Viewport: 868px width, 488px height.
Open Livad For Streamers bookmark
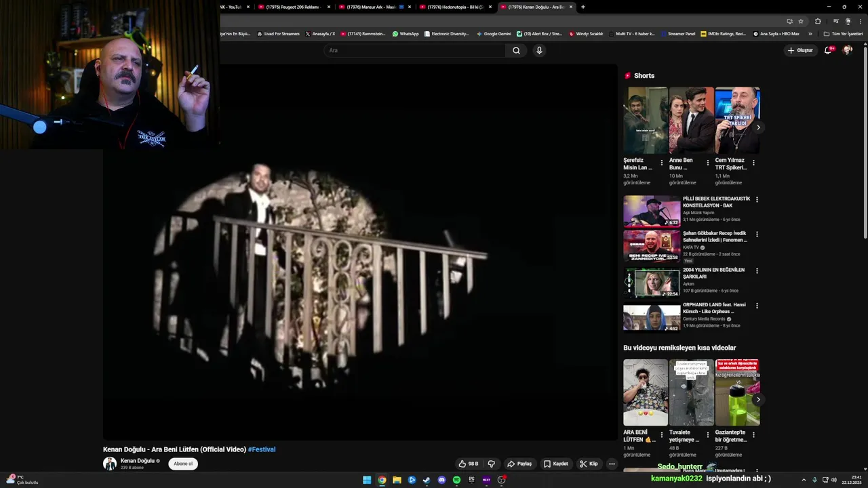tap(278, 34)
